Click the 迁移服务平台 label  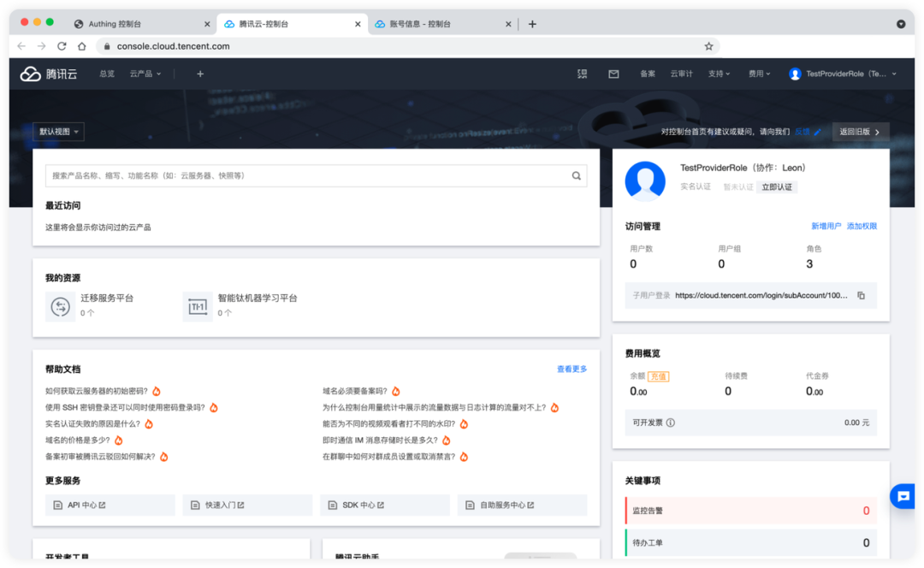(107, 299)
